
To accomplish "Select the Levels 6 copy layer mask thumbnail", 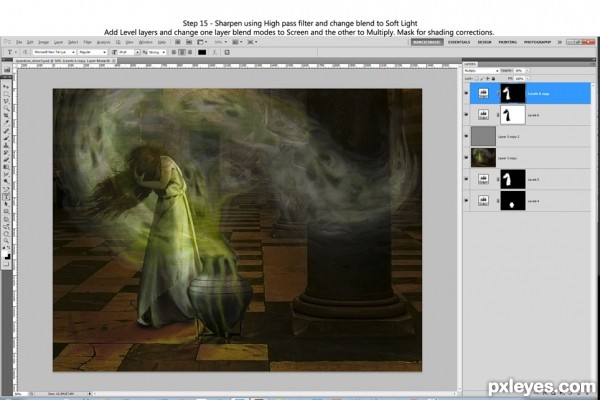I will coord(513,93).
